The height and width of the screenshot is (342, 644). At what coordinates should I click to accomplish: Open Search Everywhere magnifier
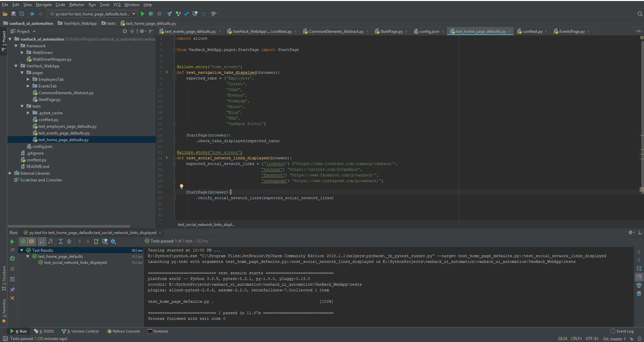639,14
